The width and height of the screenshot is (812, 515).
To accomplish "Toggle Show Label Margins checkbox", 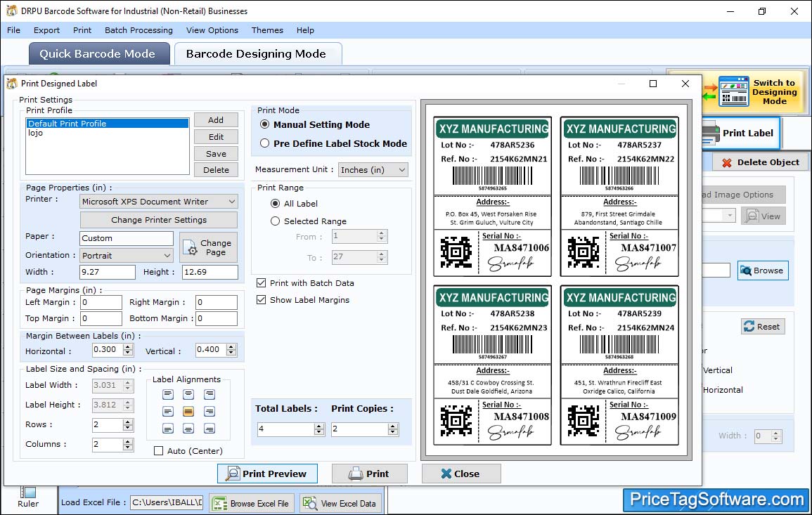I will coord(261,300).
